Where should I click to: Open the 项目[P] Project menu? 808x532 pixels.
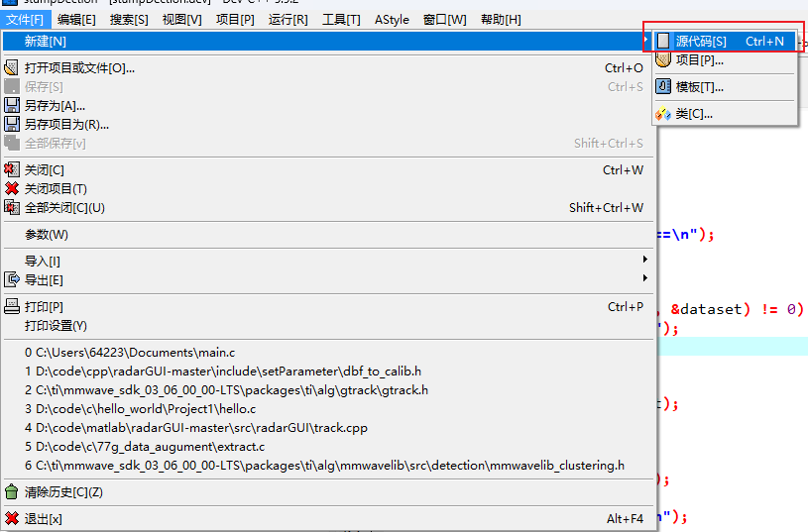click(235, 20)
